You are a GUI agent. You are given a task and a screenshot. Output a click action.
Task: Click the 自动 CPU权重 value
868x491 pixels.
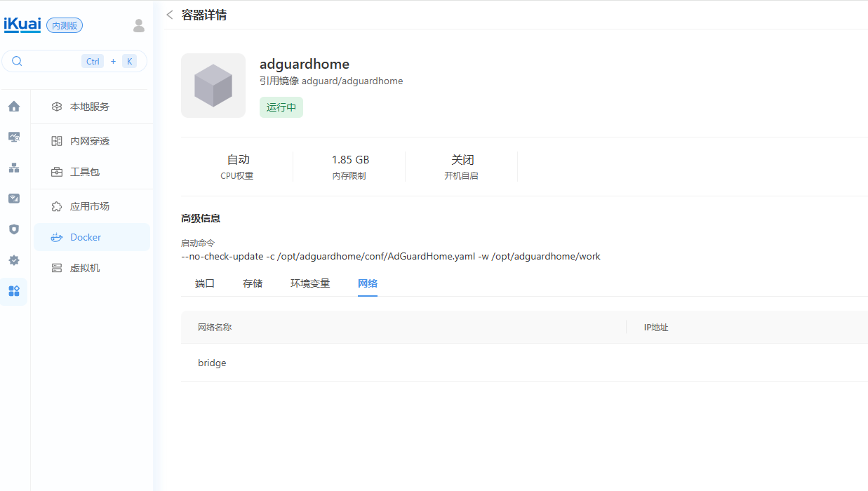coord(238,160)
